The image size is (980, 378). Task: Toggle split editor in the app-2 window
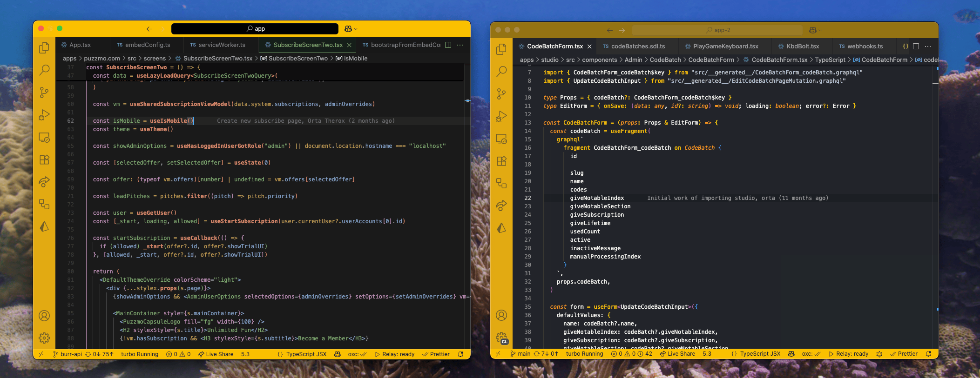[916, 46]
